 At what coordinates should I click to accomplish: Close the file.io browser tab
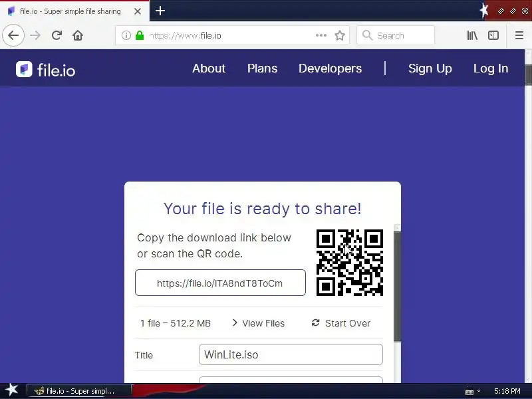click(x=138, y=11)
